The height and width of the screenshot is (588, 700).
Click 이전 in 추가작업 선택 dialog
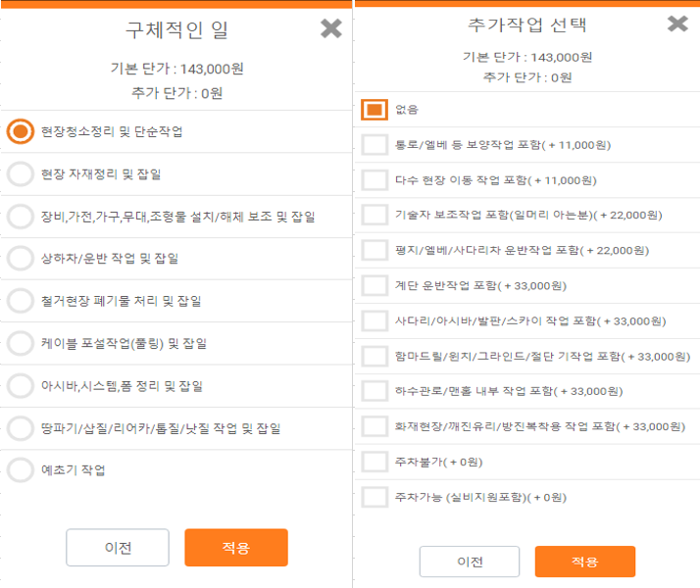(470, 562)
